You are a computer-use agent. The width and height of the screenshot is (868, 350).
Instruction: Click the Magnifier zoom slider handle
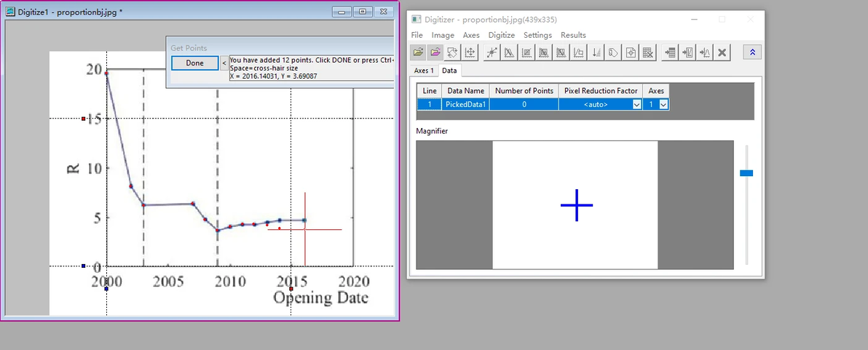pos(746,173)
